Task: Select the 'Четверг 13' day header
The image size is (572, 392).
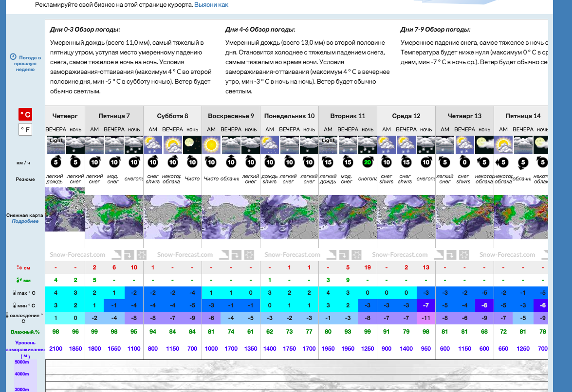Action: [x=464, y=116]
